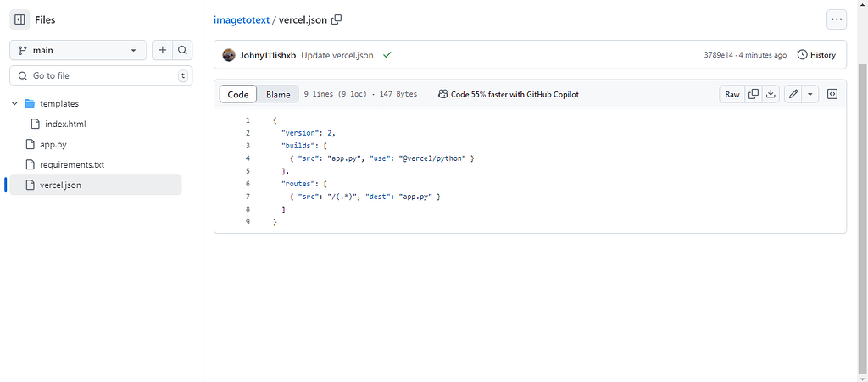Open the file search magnifier icon
The width and height of the screenshot is (868, 382).
(x=182, y=50)
